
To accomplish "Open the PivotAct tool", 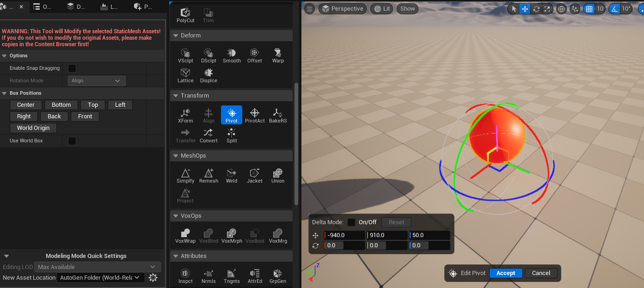I will tap(255, 116).
